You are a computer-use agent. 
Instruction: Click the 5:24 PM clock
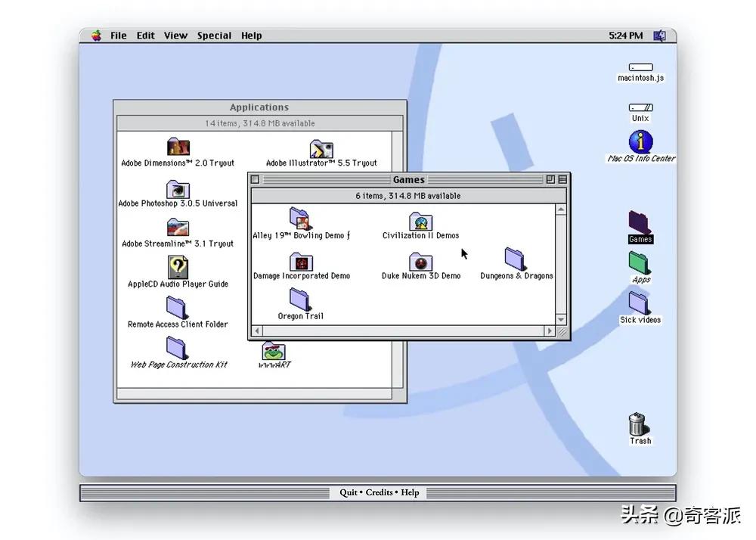[625, 36]
